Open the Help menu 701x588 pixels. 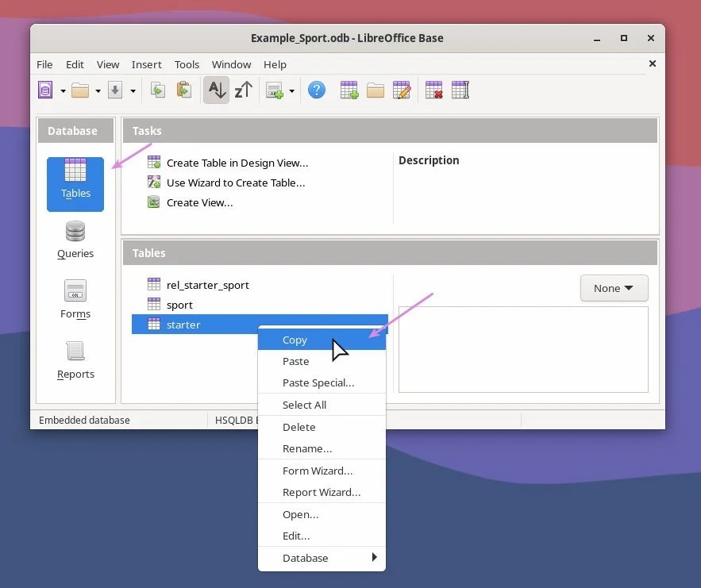point(275,64)
